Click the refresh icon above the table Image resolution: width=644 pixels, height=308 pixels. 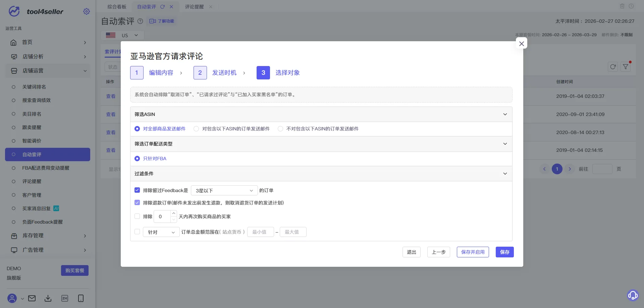tap(613, 67)
